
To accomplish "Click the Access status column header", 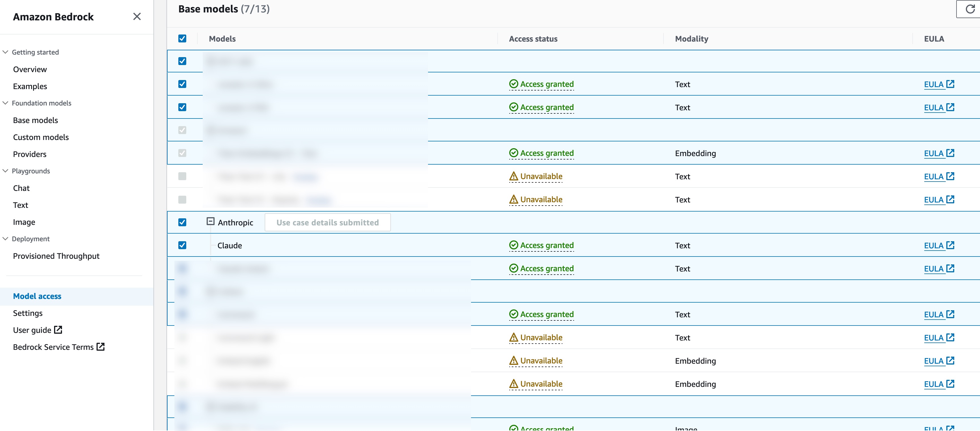I will (x=533, y=39).
